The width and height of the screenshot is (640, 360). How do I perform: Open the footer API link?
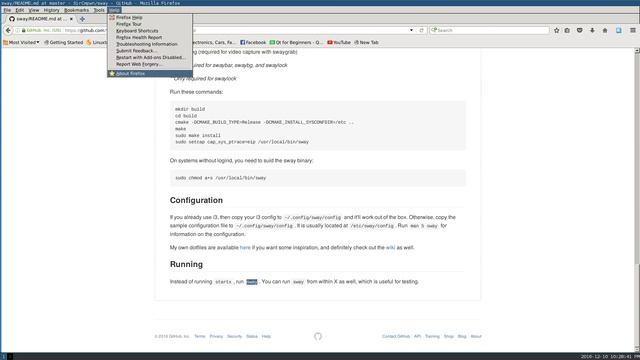[417, 336]
